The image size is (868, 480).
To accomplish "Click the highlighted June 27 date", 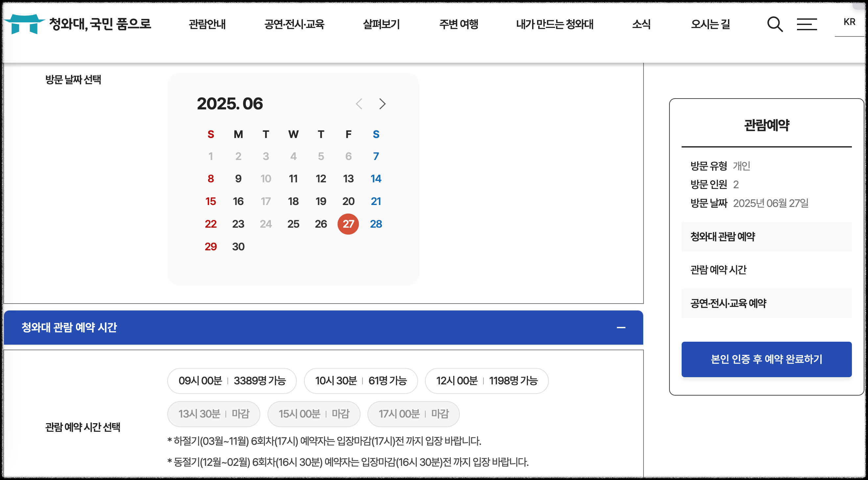I will pos(348,224).
